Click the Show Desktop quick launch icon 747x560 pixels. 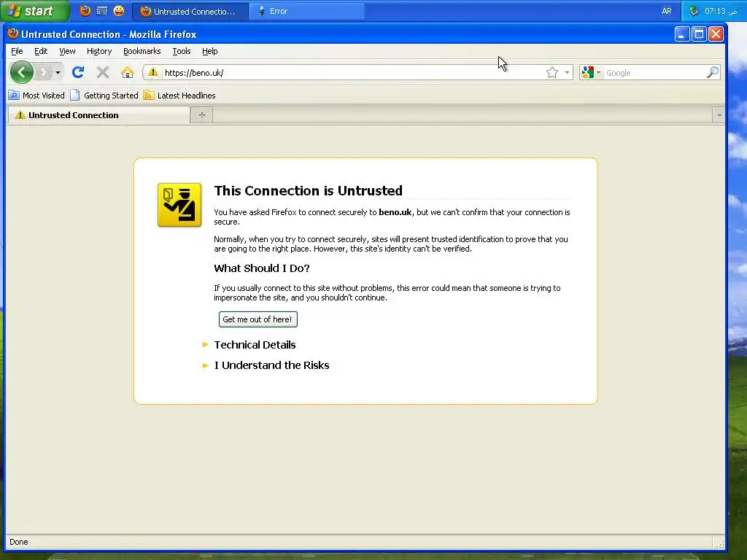point(102,10)
